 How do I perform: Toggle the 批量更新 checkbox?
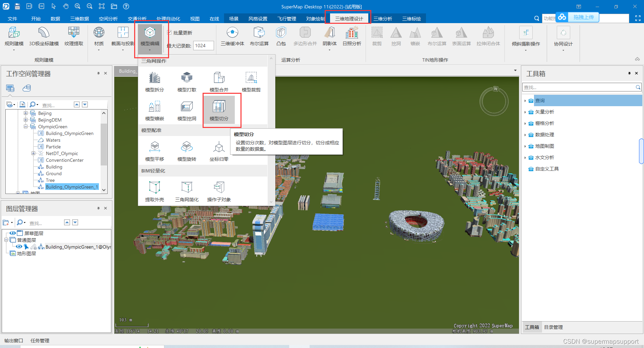[x=169, y=32]
